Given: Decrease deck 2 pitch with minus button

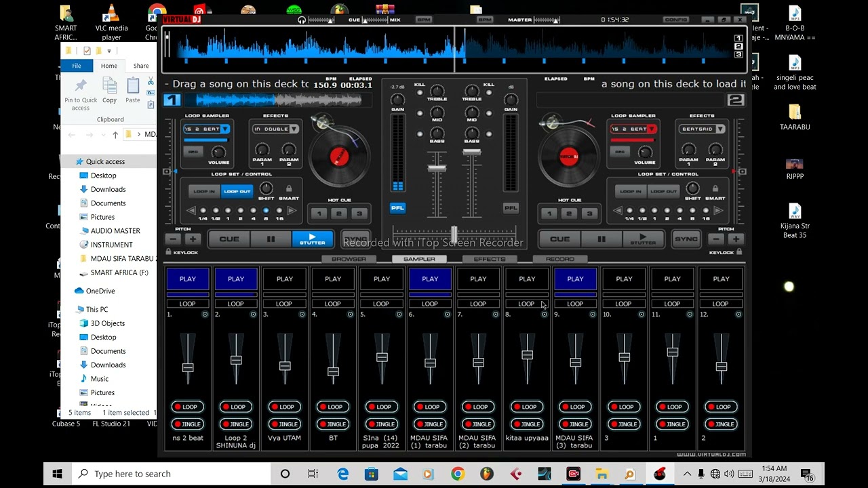Looking at the screenshot, I should pos(716,239).
